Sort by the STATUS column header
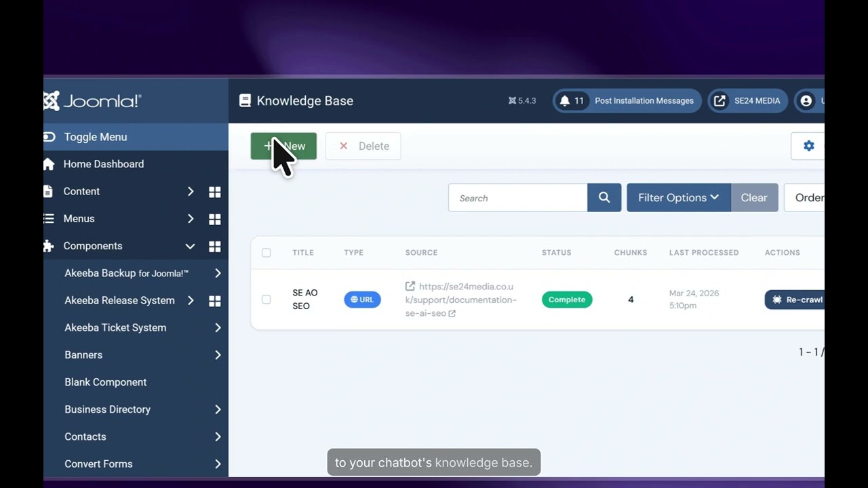The height and width of the screenshot is (488, 868). click(x=556, y=252)
